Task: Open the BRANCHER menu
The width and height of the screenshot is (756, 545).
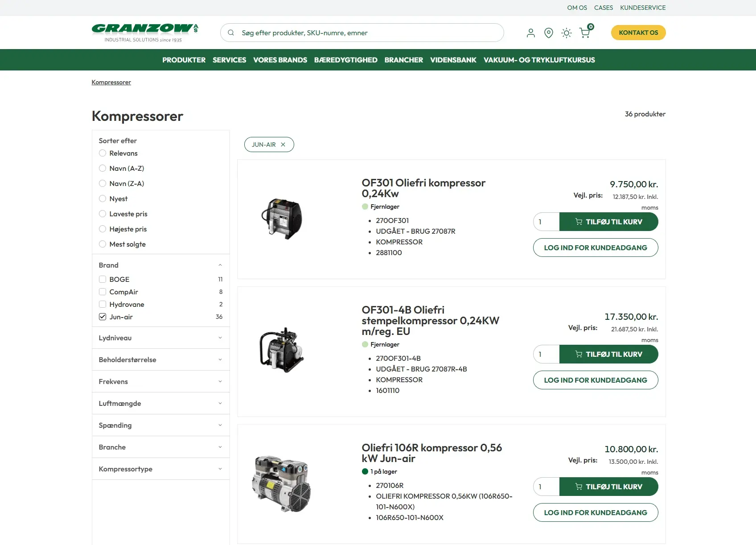Action: point(403,60)
